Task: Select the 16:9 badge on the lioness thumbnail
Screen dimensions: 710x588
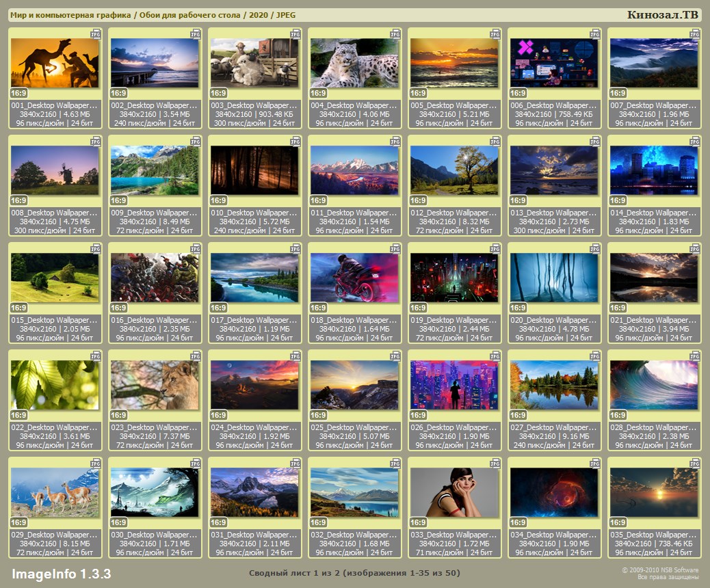Action: (118, 415)
